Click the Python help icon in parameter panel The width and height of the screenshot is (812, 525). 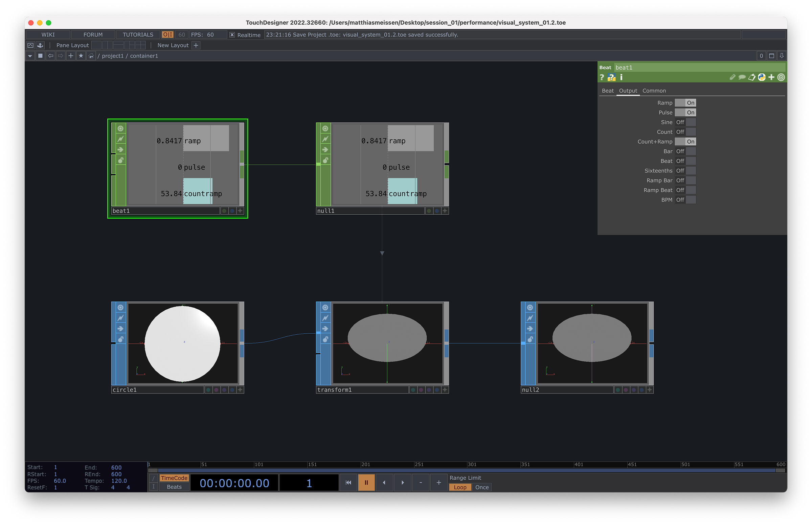[x=611, y=77]
